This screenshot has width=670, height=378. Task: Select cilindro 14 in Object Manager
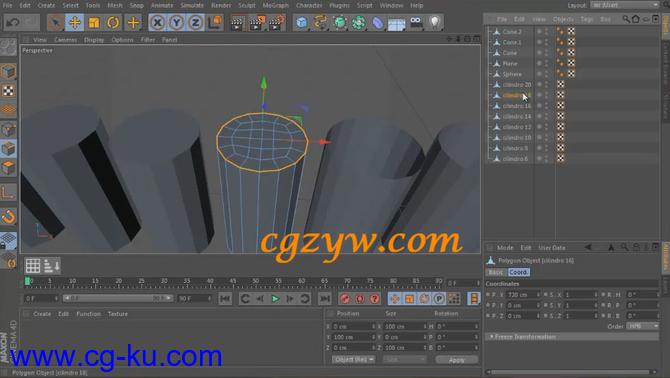click(x=517, y=116)
